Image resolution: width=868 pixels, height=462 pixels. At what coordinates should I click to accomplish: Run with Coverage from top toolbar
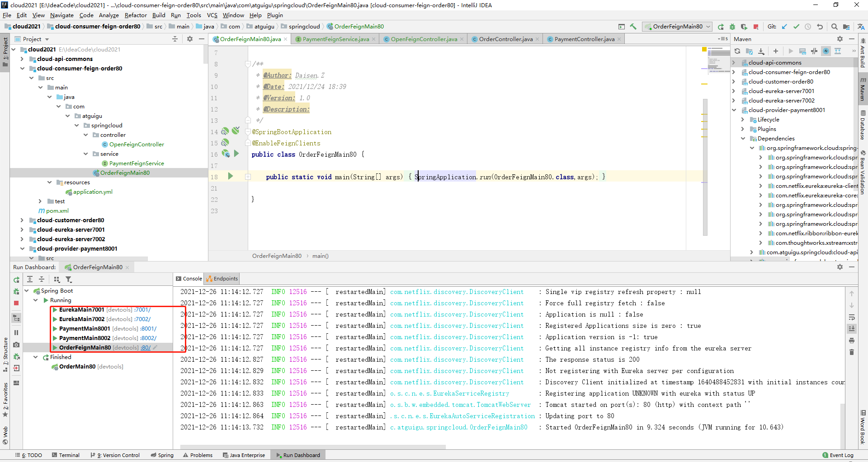coord(744,27)
